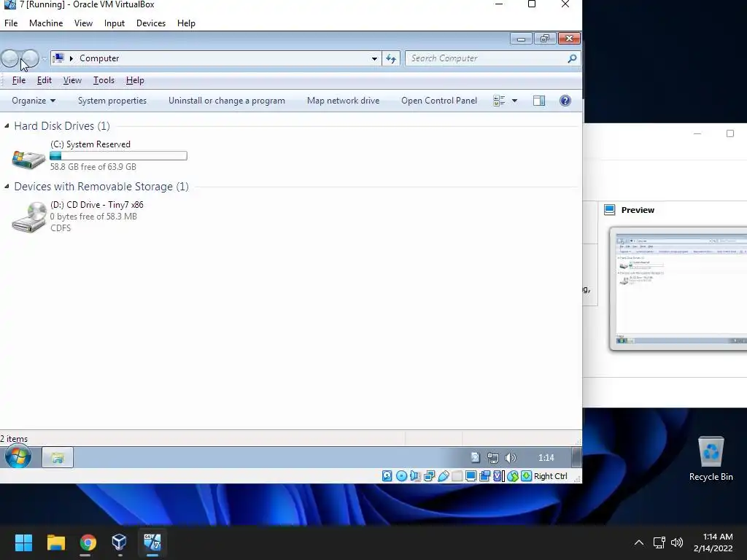Click the USB devices icon in VirtualBox status bar

click(x=443, y=475)
